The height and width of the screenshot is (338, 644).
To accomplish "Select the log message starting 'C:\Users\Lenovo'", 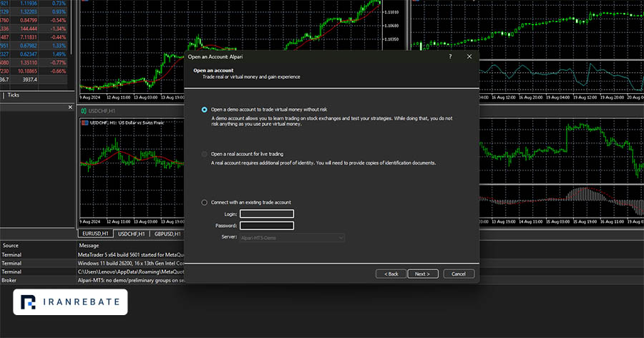I will point(131,272).
